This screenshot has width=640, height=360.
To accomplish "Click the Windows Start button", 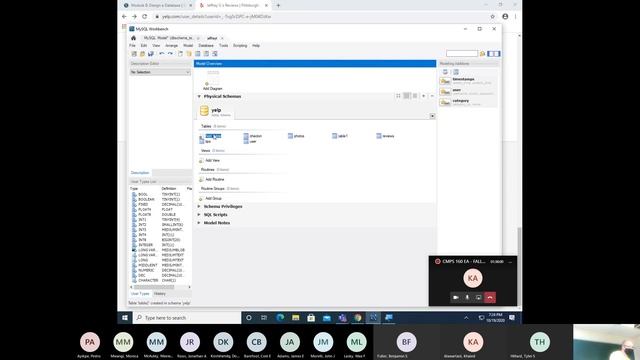I will click(125, 318).
